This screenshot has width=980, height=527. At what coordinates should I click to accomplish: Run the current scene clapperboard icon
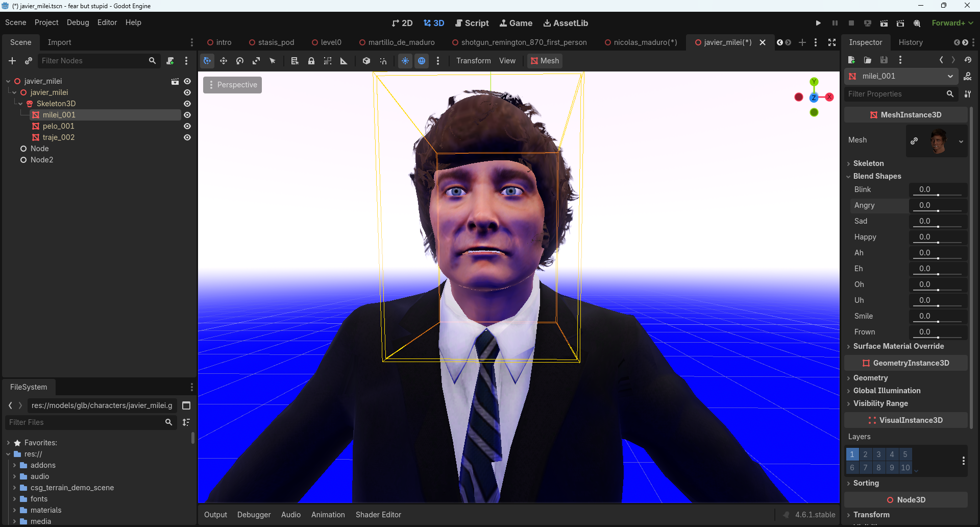click(x=884, y=23)
